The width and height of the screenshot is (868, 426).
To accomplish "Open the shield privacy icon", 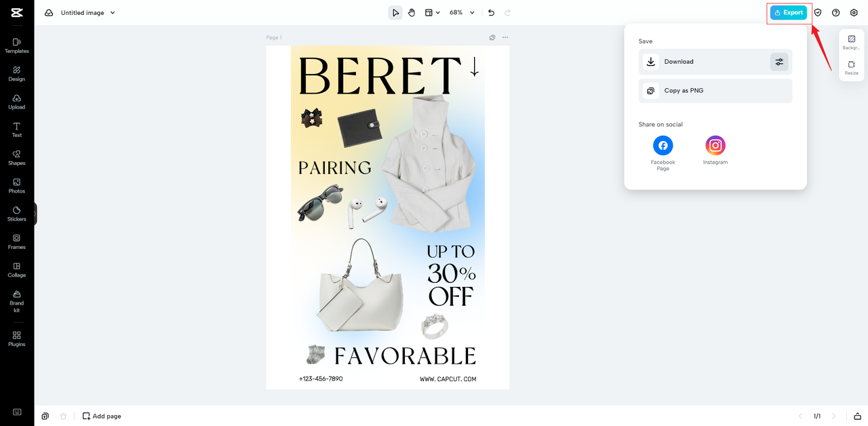I will (x=818, y=13).
